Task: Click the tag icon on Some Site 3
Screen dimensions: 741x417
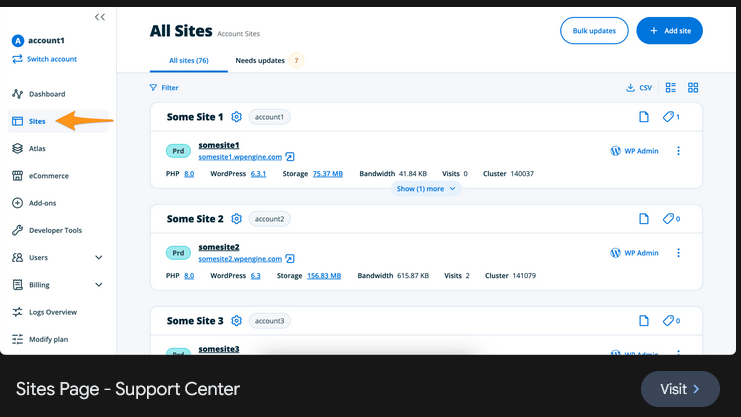Action: click(668, 321)
